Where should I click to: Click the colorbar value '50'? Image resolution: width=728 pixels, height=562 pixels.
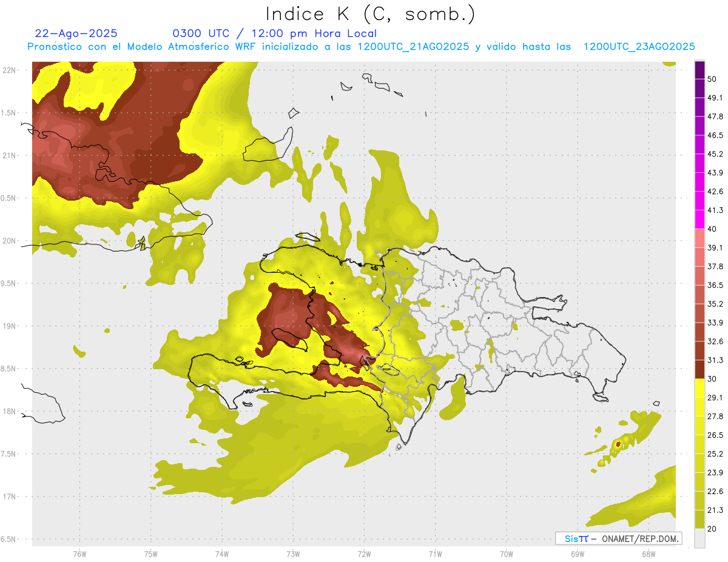click(712, 79)
